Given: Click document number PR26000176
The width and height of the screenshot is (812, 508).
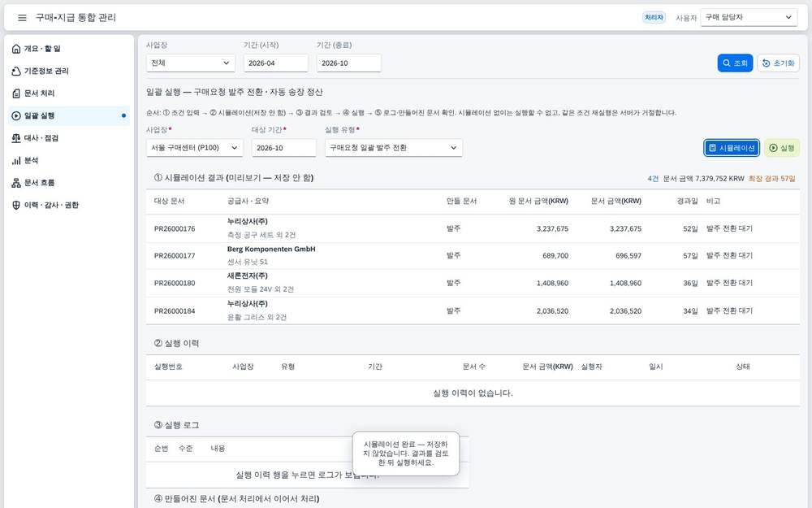Looking at the screenshot, I should (175, 228).
